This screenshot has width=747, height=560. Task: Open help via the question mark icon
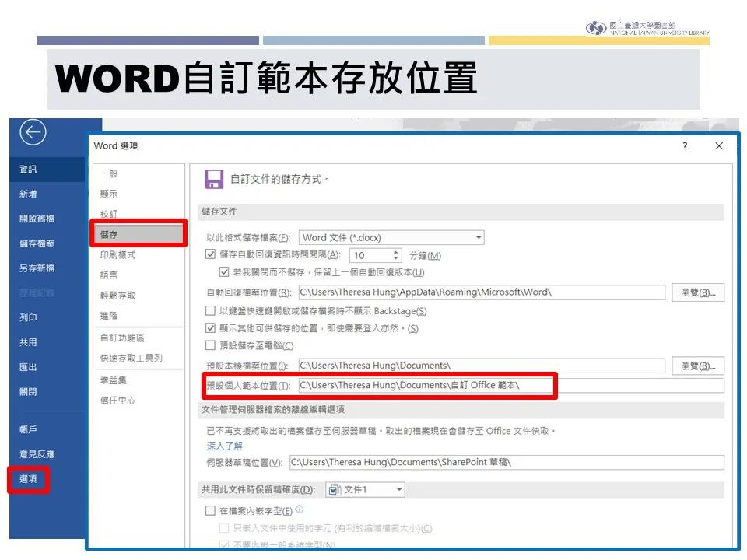coord(684,147)
